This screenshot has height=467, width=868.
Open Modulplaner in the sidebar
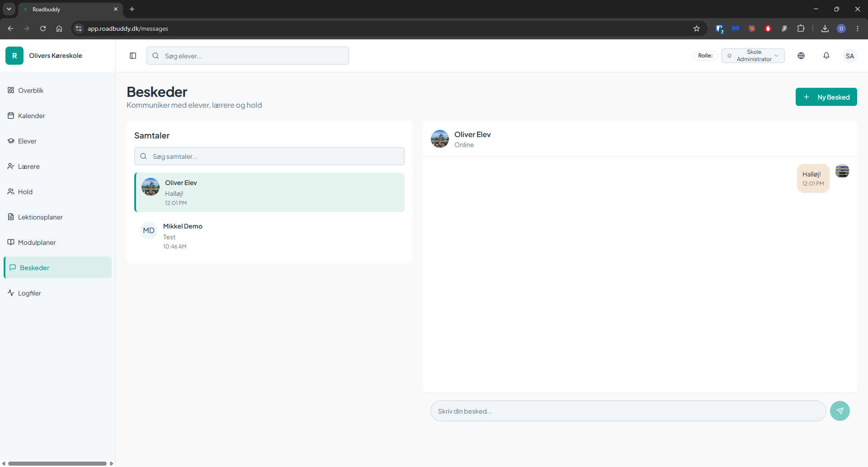click(x=57, y=242)
